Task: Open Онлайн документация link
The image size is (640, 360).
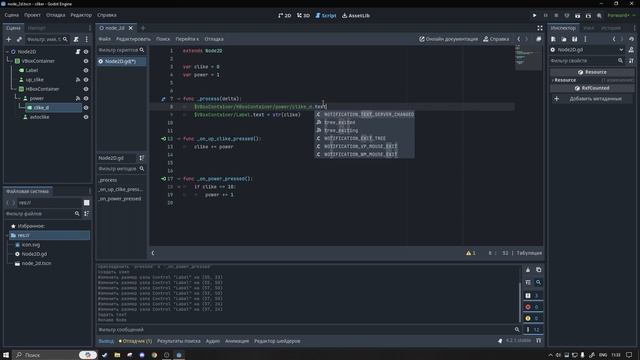Action: pos(448,39)
